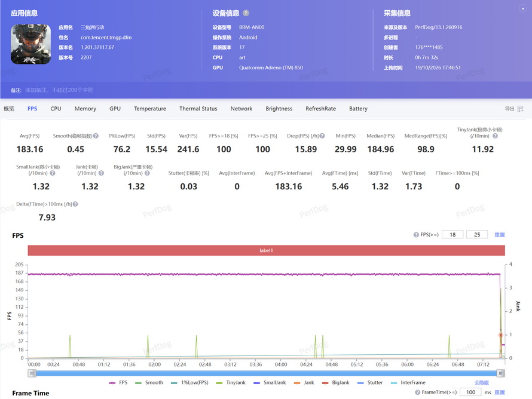Click the left handle of time range slider
Viewport: 532px width, 399px height.
point(32,373)
